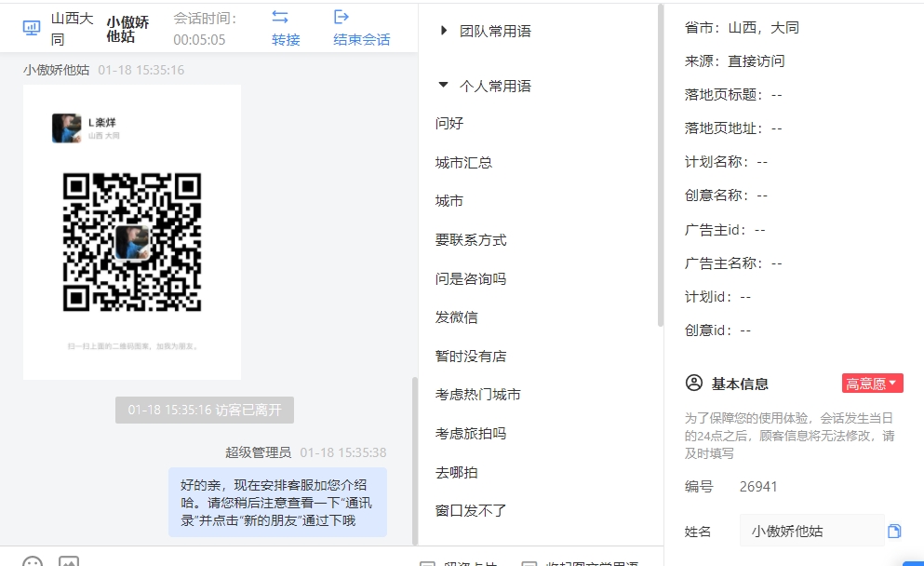Viewport: 924px width, 566px height.
Task: End the conversation with 结束会话
Action: [x=361, y=28]
